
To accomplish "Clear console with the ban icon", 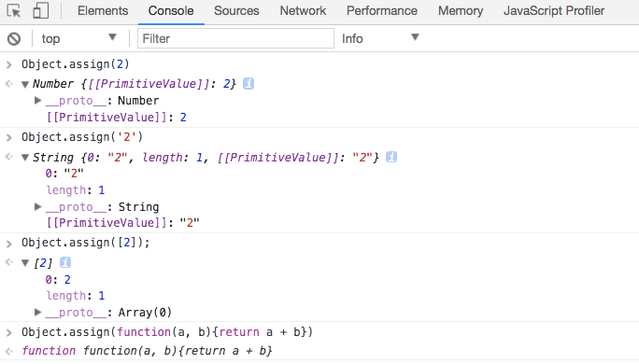I will pos(14,38).
